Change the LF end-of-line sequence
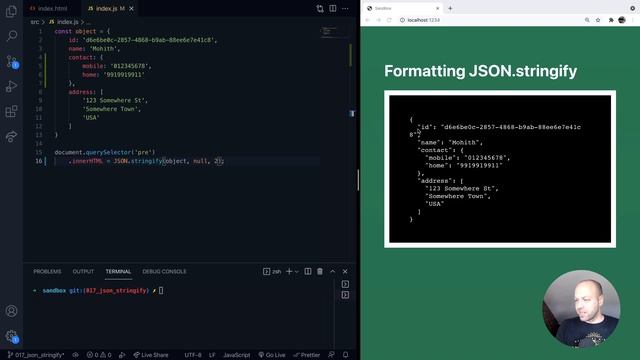 (x=212, y=355)
